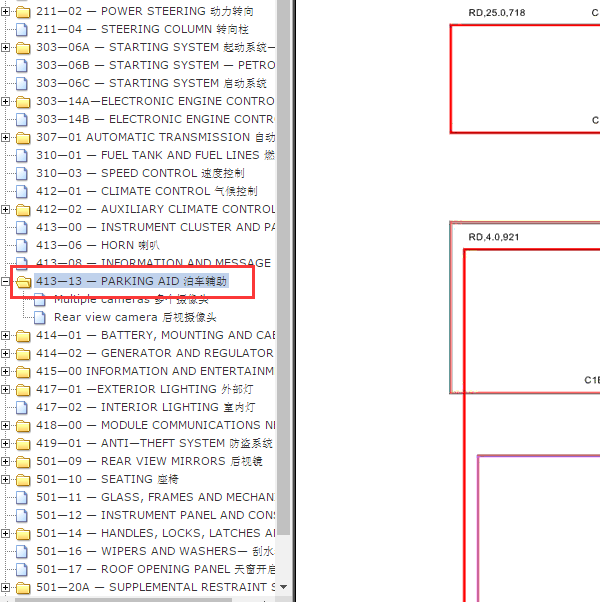This screenshot has width=600, height=602.
Task: Expand the 414-01 BATTERY, MOUNTING node
Action: (x=5, y=335)
